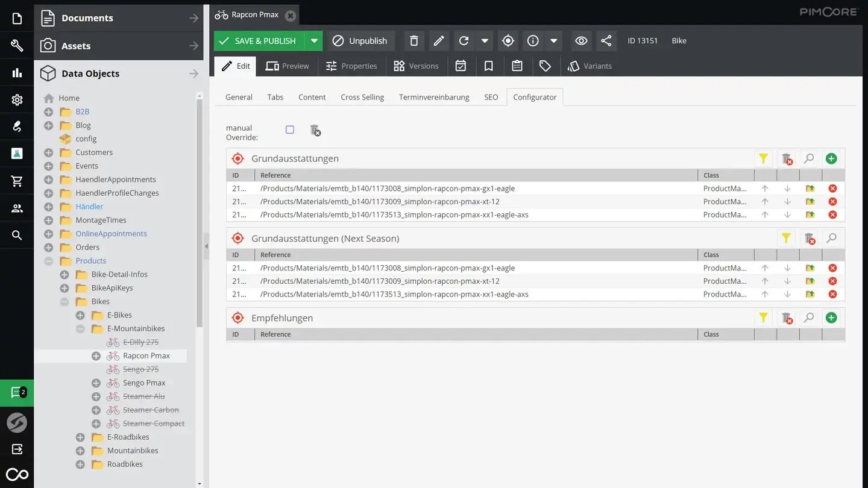Image resolution: width=868 pixels, height=488 pixels.
Task: Move gx1-eagle row down in Next Season grid
Action: (787, 268)
